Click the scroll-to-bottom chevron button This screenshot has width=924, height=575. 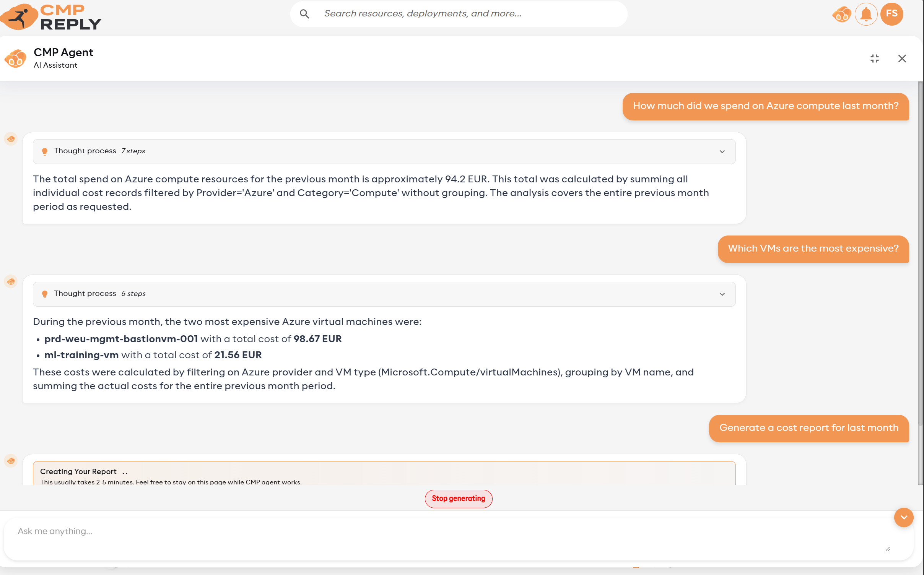tap(903, 517)
